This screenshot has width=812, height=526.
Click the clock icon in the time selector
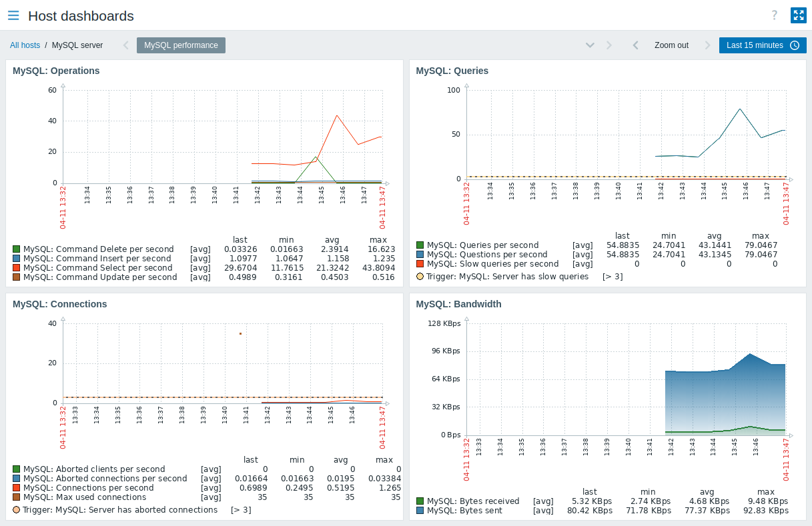coord(794,45)
